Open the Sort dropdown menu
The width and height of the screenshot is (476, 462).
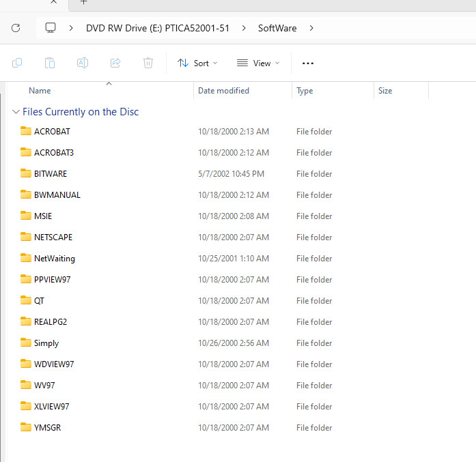click(x=197, y=63)
